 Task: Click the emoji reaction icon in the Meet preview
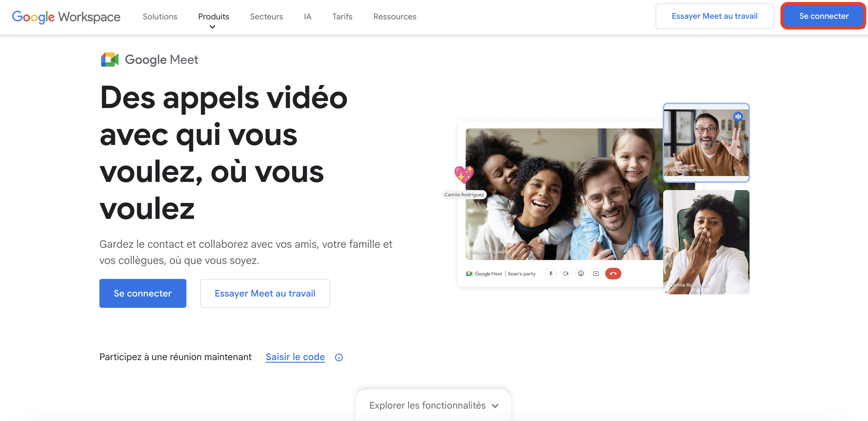point(581,273)
